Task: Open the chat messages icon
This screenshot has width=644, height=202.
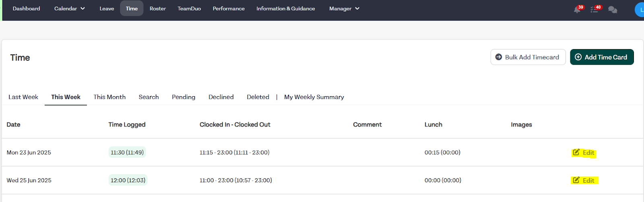Action: [613, 10]
